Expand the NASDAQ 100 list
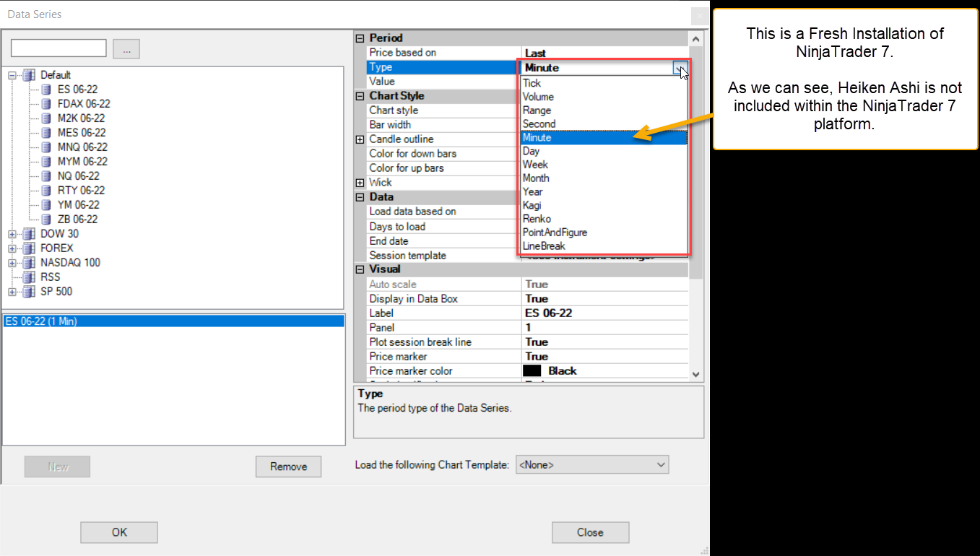The height and width of the screenshot is (556, 980). [12, 263]
